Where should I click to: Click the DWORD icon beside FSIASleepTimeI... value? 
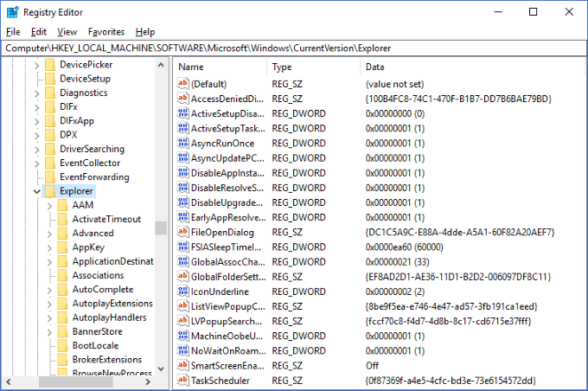[183, 247]
